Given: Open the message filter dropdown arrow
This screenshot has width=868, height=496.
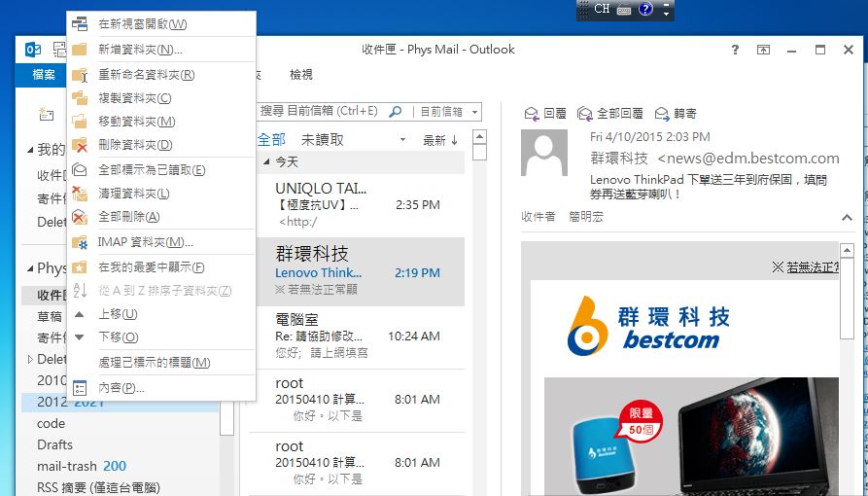Looking at the screenshot, I should click(403, 140).
